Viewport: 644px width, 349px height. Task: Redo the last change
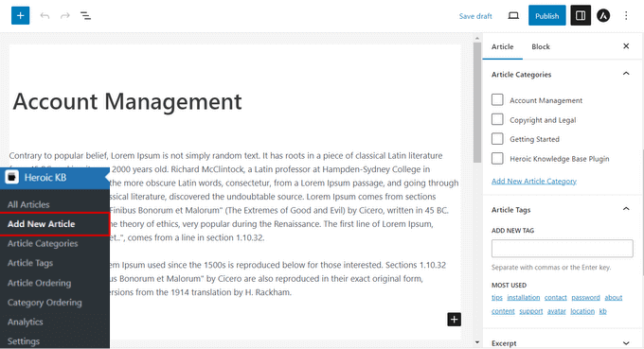point(65,16)
